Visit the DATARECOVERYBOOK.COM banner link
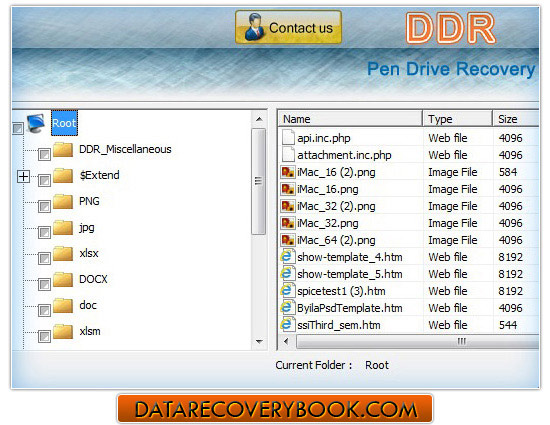This screenshot has height=425, width=550. 275,409
